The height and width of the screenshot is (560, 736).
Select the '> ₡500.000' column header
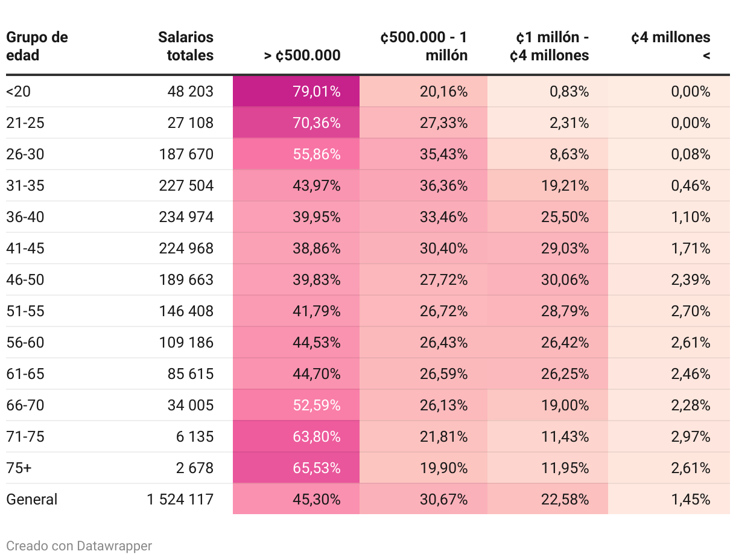pos(302,56)
